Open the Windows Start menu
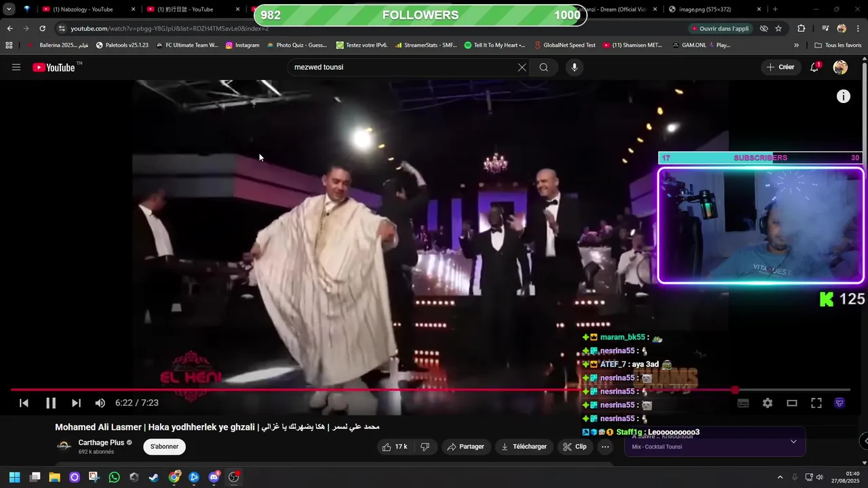 click(x=14, y=477)
